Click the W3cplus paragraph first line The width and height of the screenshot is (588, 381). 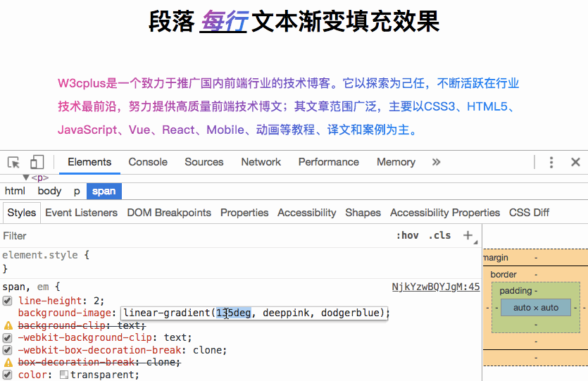[288, 83]
